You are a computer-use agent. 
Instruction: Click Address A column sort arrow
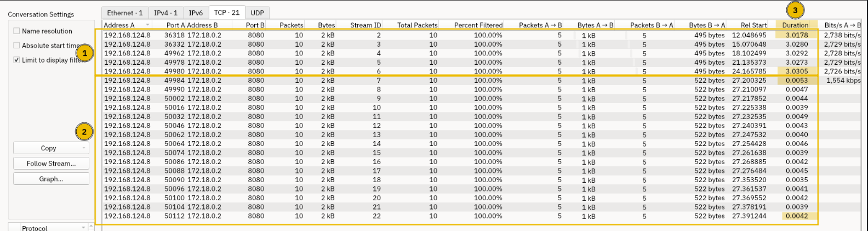(147, 25)
